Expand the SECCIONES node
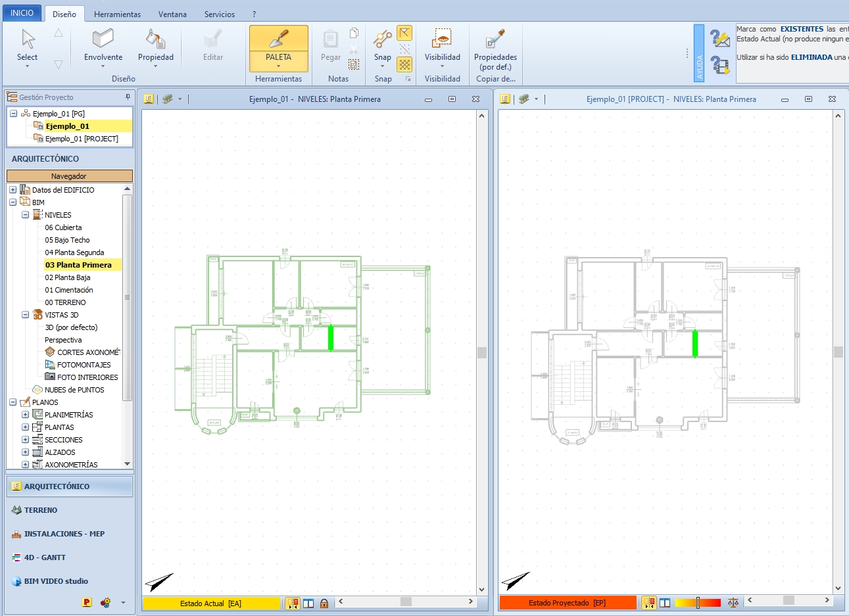 coord(25,440)
